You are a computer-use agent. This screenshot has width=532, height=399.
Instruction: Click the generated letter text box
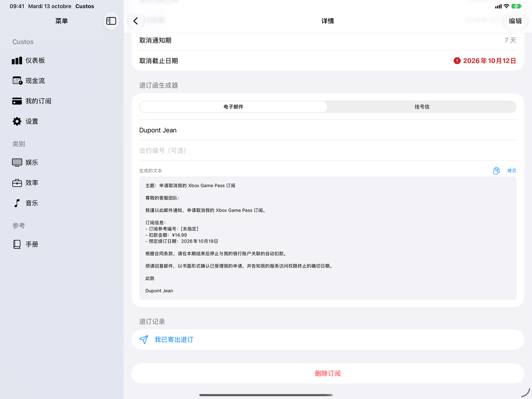(328, 238)
